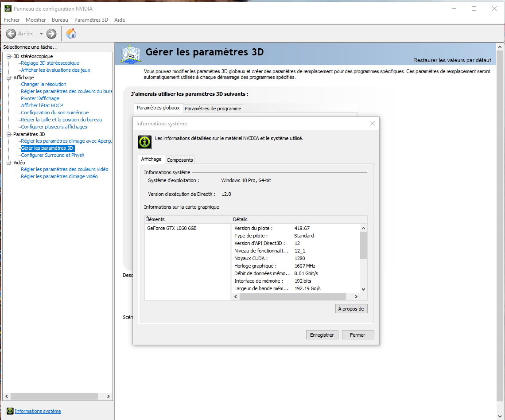The width and height of the screenshot is (505, 420).
Task: Switch to the Composants tab
Action: [x=180, y=160]
